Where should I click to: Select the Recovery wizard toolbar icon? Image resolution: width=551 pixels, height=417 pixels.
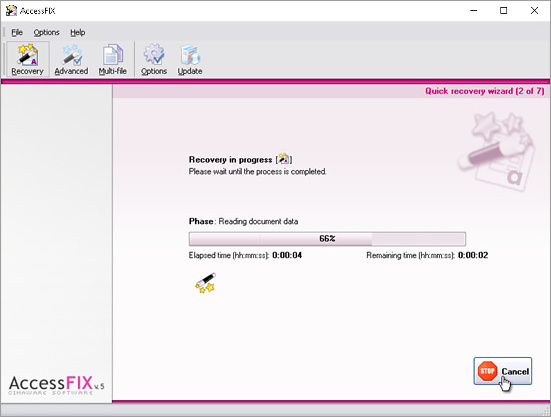tap(27, 59)
